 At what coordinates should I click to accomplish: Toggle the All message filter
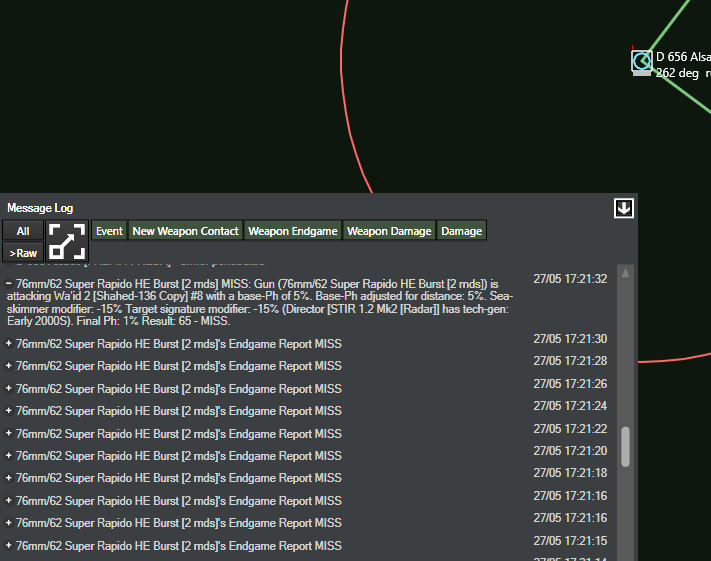tap(23, 231)
